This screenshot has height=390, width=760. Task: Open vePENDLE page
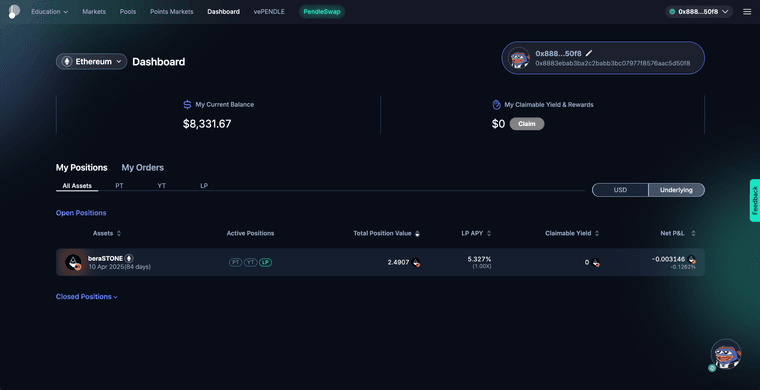pos(269,12)
